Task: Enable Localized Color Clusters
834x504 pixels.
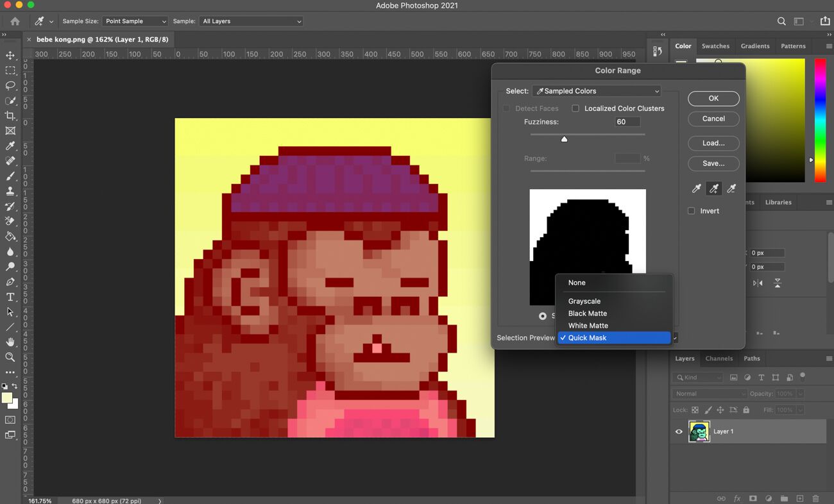Action: tap(575, 108)
